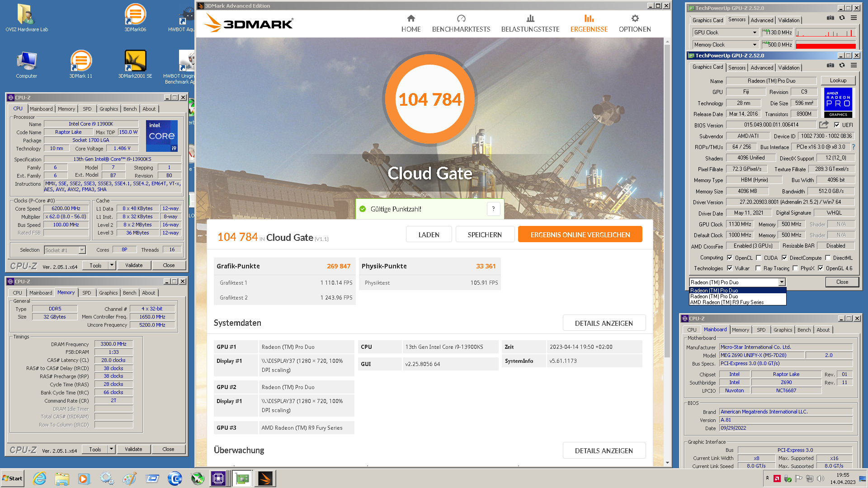Image resolution: width=868 pixels, height=488 pixels.
Task: Open 3DMark2001 SE desktop shortcut
Action: 135,65
